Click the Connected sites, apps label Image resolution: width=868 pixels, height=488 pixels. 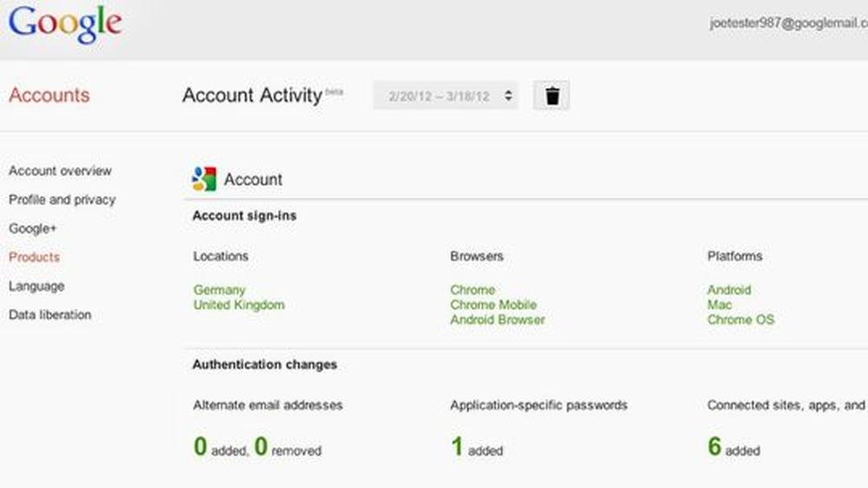click(787, 405)
